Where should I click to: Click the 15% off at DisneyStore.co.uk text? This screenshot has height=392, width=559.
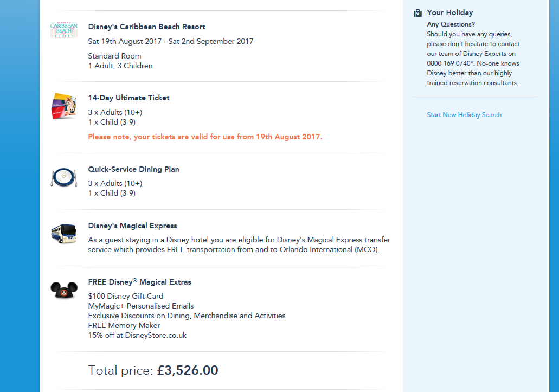tap(137, 335)
